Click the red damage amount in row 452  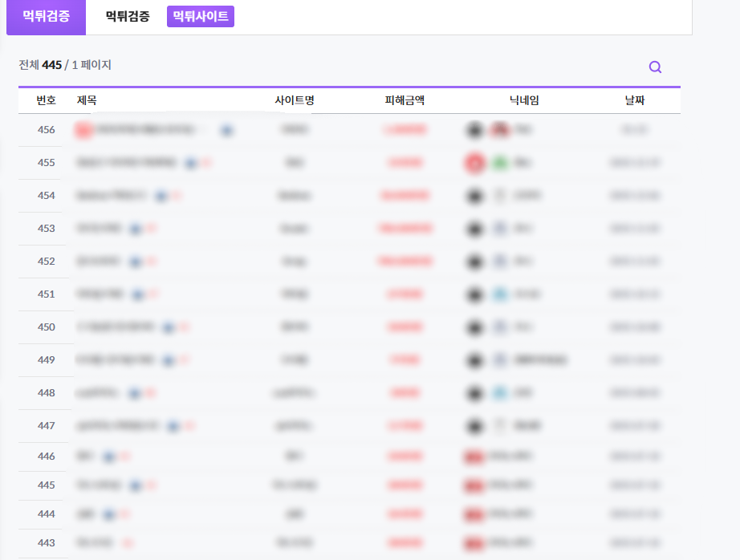coord(405,262)
